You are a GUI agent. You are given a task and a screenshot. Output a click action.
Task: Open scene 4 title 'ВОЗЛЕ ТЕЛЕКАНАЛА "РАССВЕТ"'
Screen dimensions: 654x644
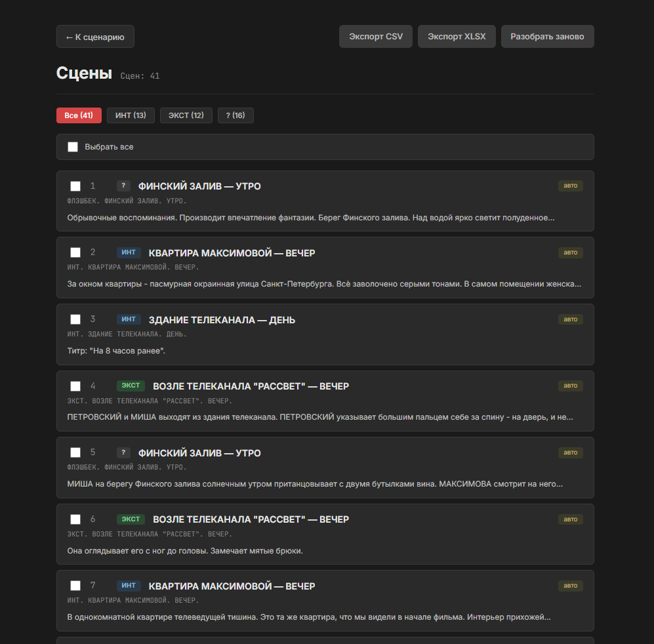pyautogui.click(x=251, y=386)
